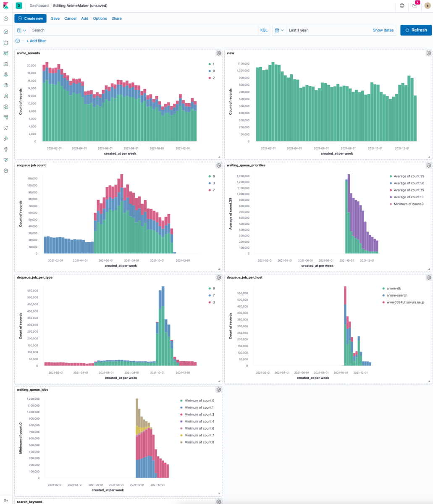Click 'Minimum of count.3' legend entry
This screenshot has height=504, width=433.
pyautogui.click(x=197, y=415)
